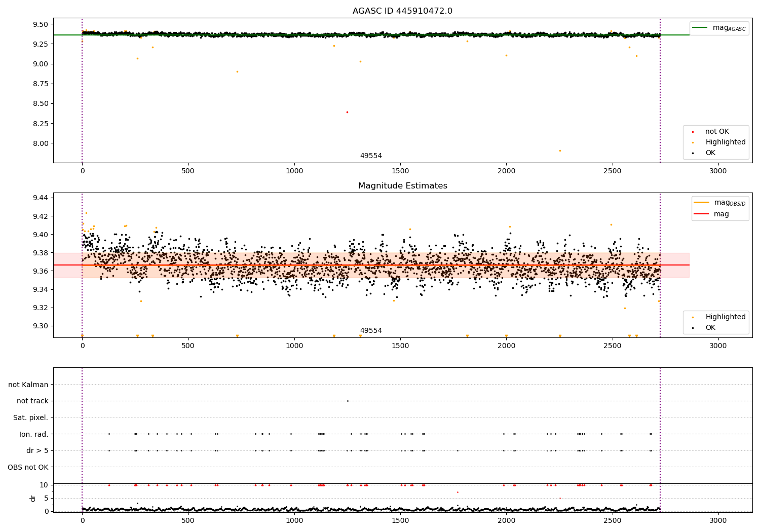Click the '49554' label in the Magnitude Estimates plot
This screenshot has height=532, width=760.
tap(371, 331)
